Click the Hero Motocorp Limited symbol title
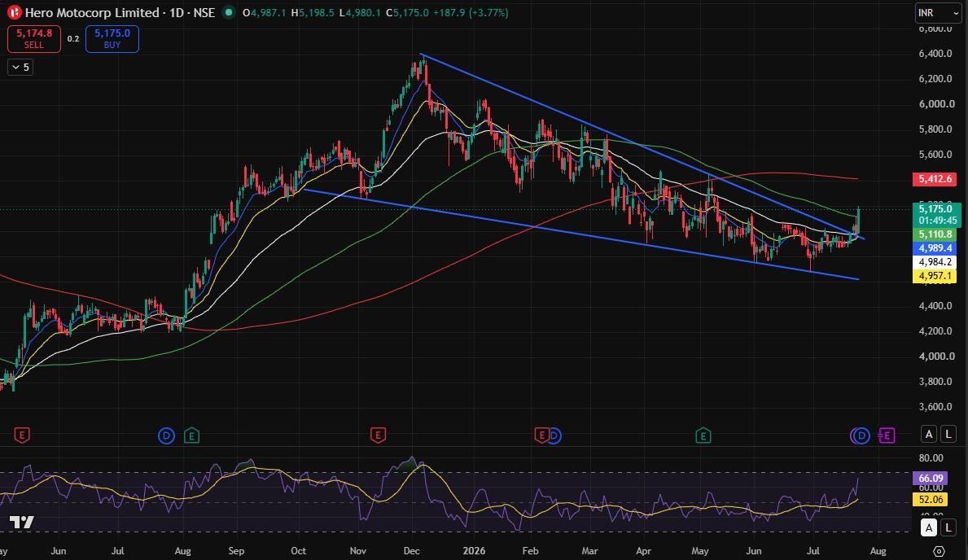Image resolution: width=968 pixels, height=560 pixels. pyautogui.click(x=91, y=12)
